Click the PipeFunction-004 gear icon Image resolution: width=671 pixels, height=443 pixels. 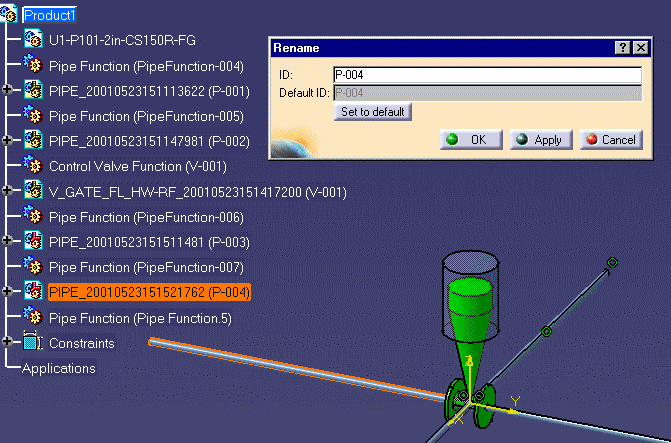(33, 66)
